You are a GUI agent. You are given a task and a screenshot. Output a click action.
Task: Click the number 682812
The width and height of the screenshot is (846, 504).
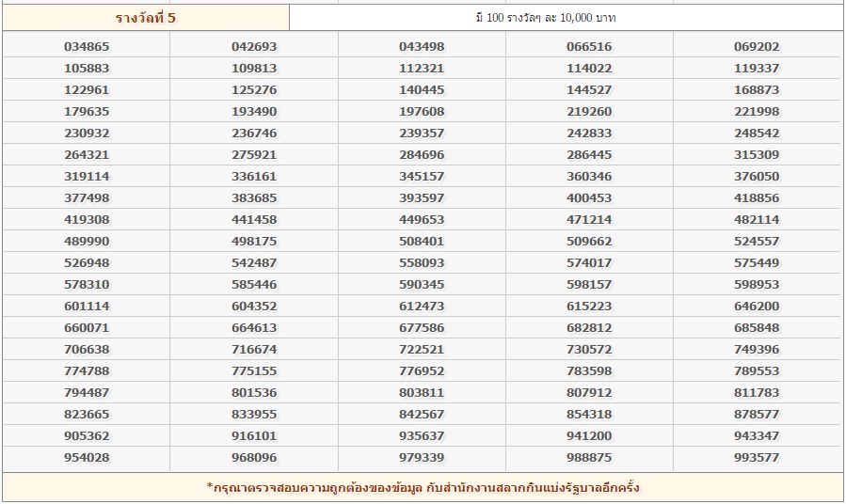[589, 328]
